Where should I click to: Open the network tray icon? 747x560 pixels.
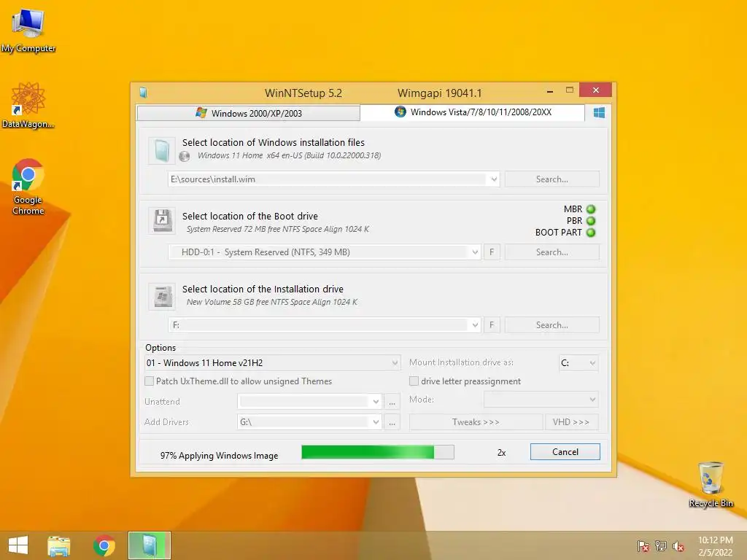coord(661,545)
